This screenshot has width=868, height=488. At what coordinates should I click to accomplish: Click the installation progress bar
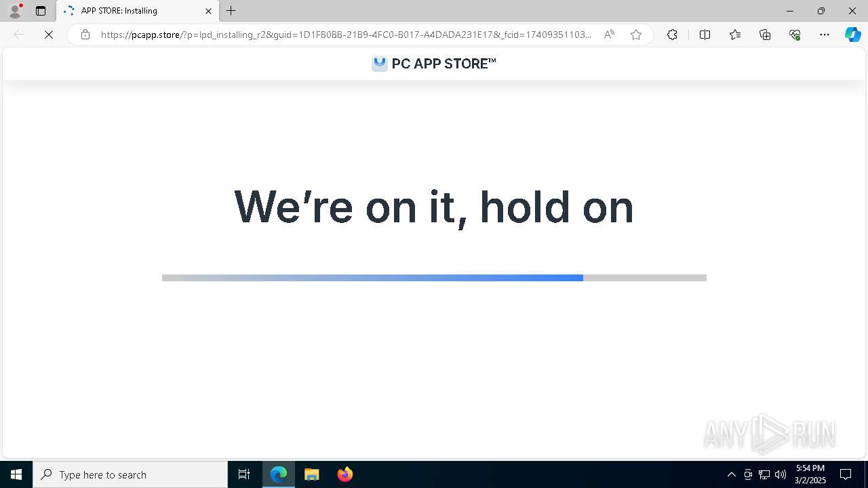pyautogui.click(x=434, y=278)
